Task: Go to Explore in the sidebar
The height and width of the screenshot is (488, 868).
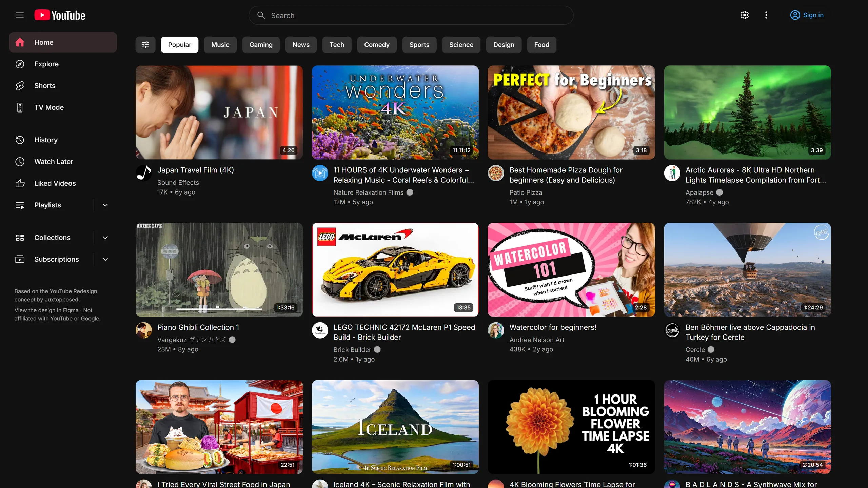Action: click(63, 64)
